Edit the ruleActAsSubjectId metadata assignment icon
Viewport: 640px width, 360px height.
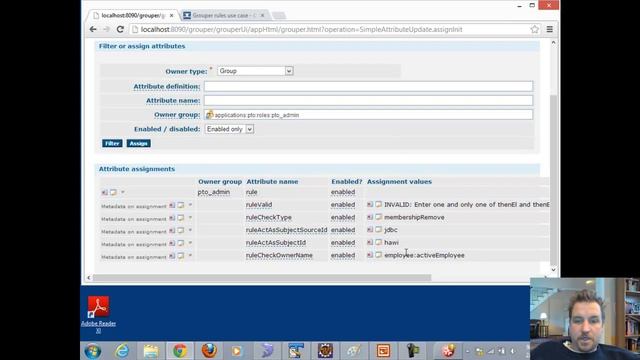point(180,243)
